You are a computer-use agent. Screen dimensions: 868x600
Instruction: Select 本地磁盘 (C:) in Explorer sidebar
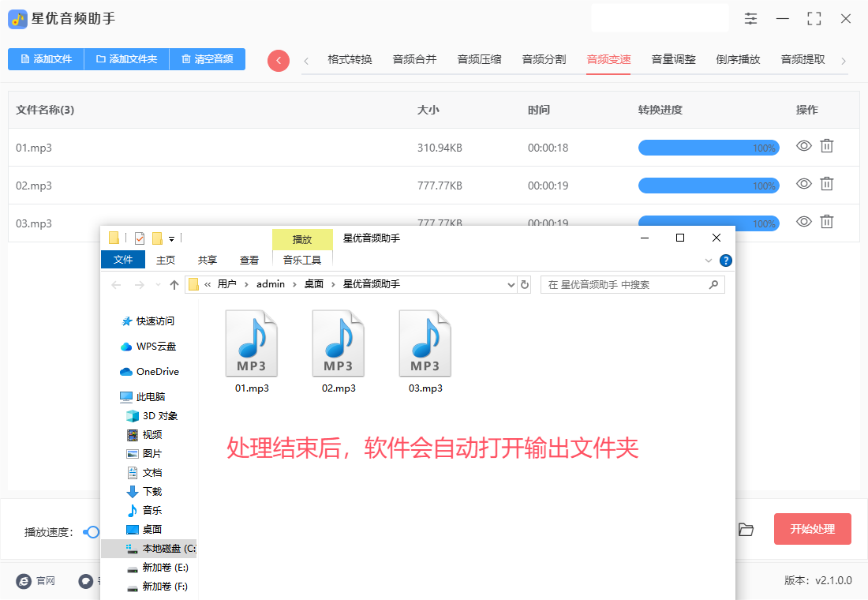[x=149, y=549]
